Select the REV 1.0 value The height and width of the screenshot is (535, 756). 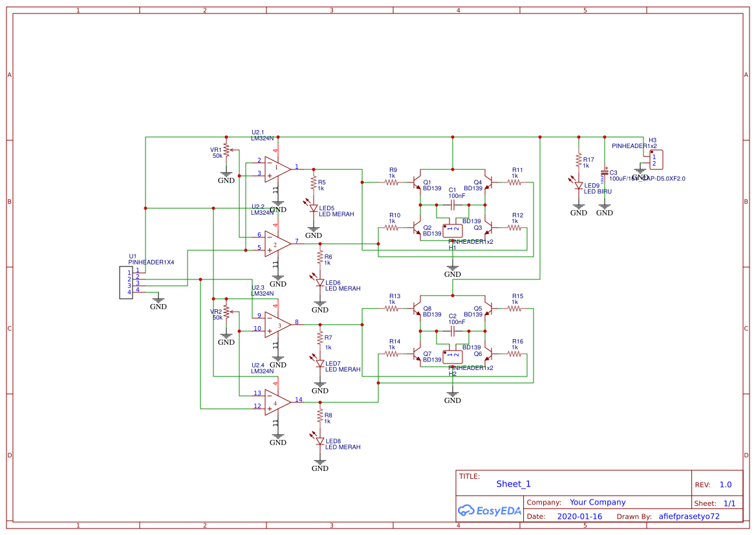click(x=726, y=485)
